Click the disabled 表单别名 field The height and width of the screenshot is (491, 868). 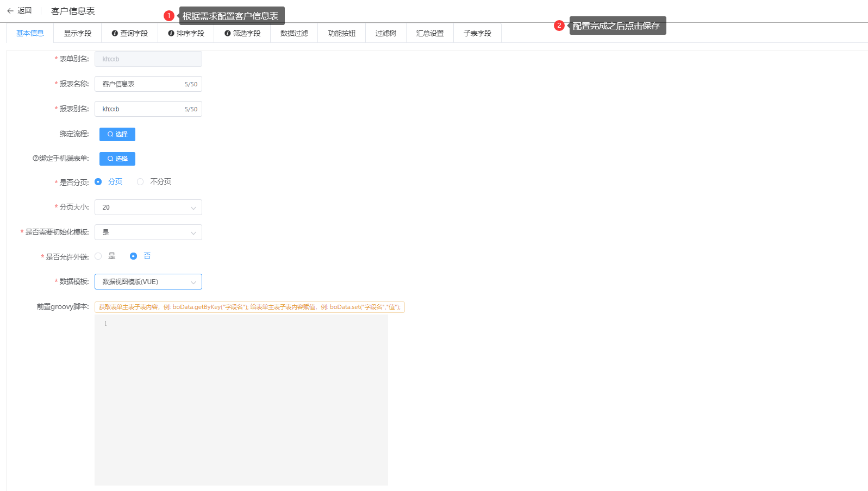[x=148, y=59]
